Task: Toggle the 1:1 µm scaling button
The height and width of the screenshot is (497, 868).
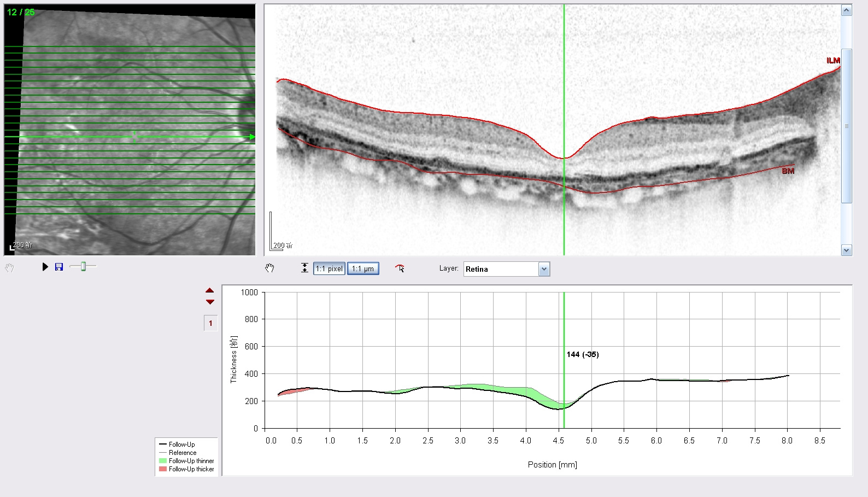Action: click(x=363, y=268)
